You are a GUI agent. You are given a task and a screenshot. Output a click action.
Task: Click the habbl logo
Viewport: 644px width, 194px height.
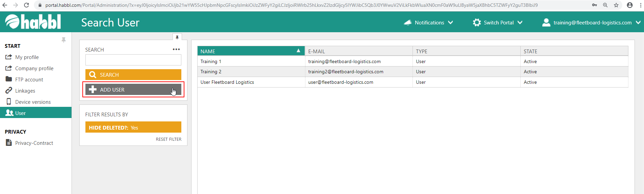[33, 22]
